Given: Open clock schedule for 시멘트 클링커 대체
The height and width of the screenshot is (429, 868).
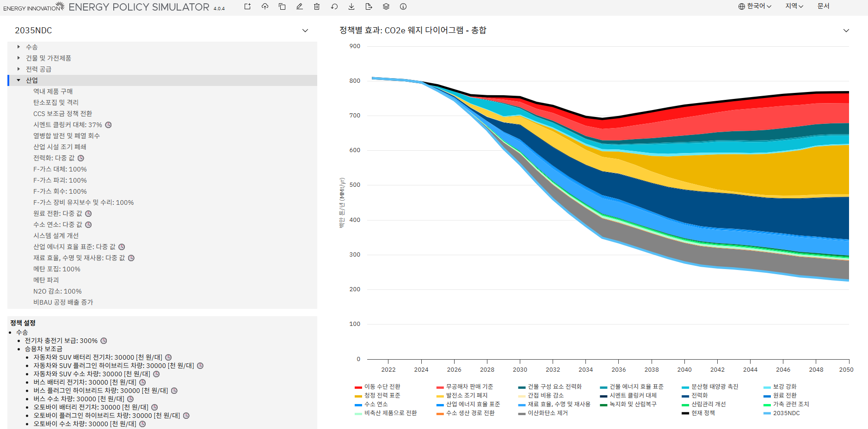Looking at the screenshot, I should (108, 125).
